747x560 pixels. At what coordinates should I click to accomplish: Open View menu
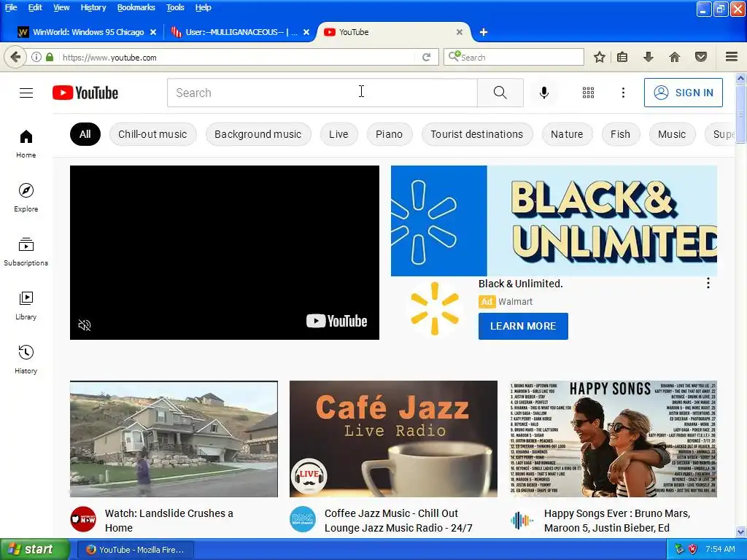pos(61,7)
